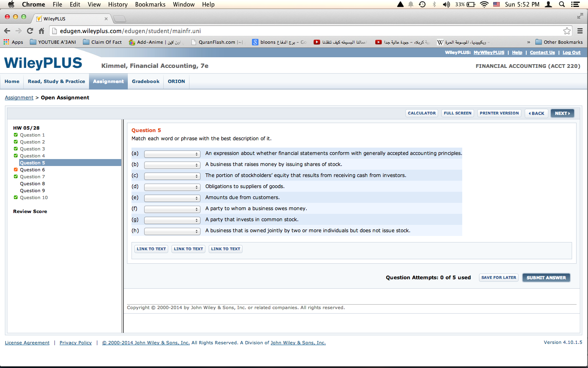Open the Calculator button
This screenshot has width=588, height=368.
click(422, 113)
